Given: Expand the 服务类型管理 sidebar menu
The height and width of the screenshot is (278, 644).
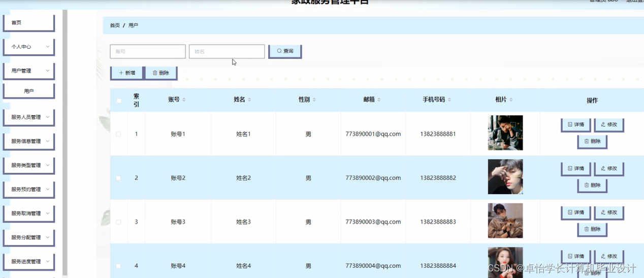Looking at the screenshot, I should (29, 165).
